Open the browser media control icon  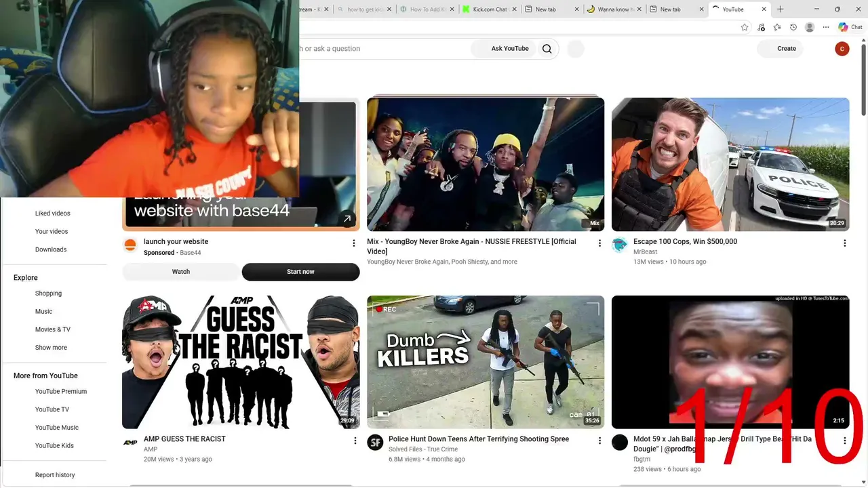pos(761,27)
